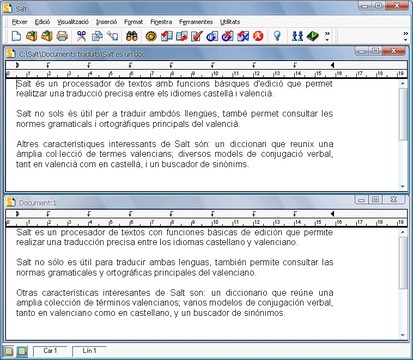The width and height of the screenshot is (413, 360).
Task: Click the red checkmark icon
Action: [x=197, y=36]
